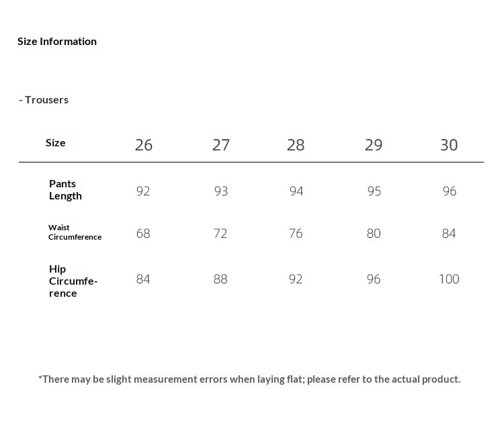Image resolution: width=504 pixels, height=421 pixels.
Task: Select size 30 column header
Action: [x=449, y=145]
